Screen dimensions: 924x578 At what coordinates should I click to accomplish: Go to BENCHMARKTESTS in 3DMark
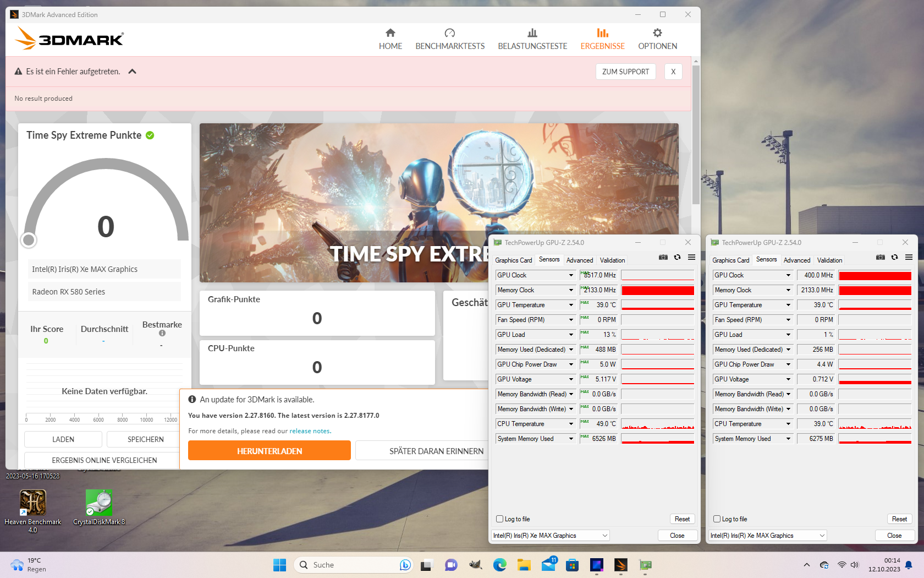(x=450, y=39)
